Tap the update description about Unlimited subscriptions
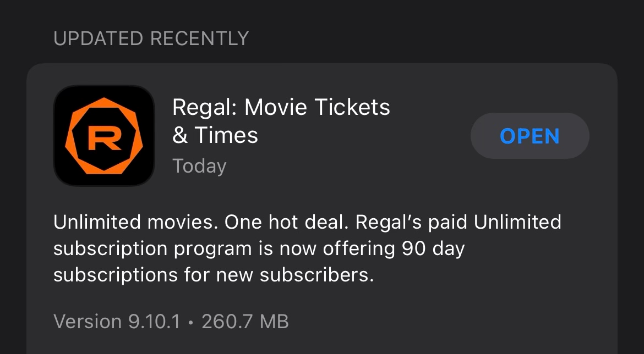 (x=307, y=248)
